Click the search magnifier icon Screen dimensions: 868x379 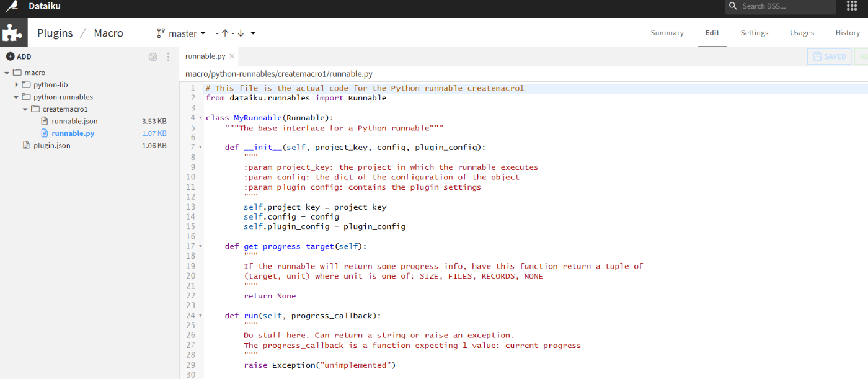coord(733,6)
